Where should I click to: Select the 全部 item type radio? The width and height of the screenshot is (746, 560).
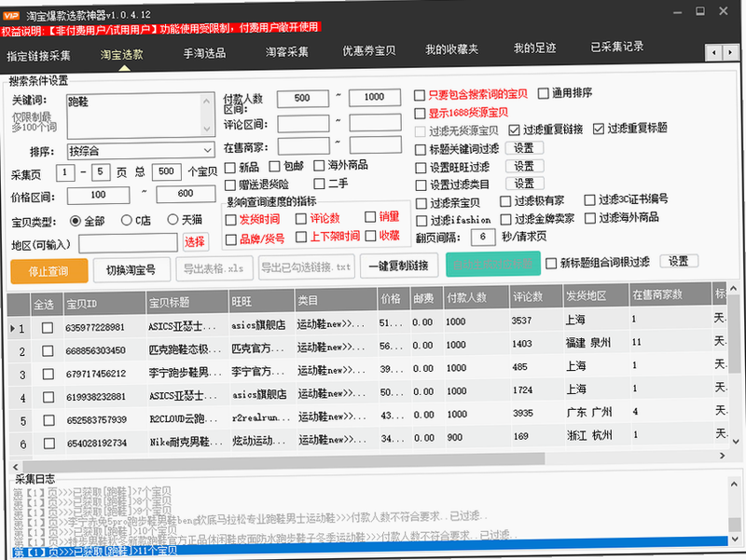[x=76, y=221]
